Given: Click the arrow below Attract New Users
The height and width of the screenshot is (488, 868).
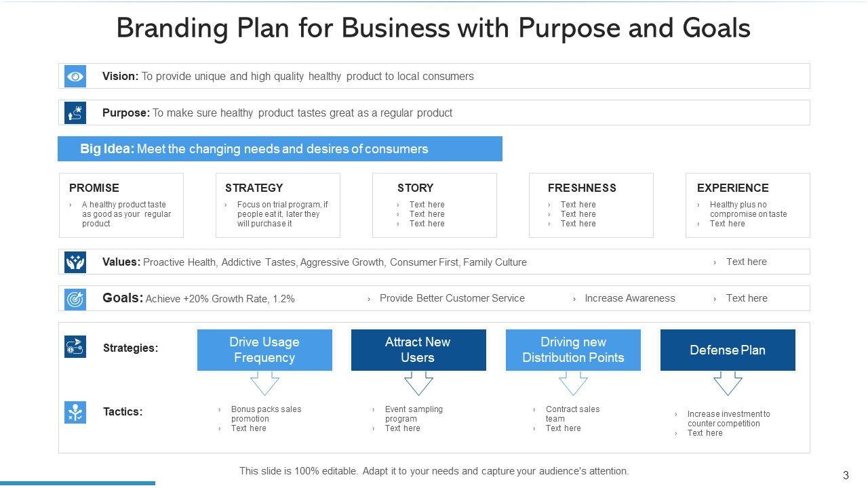Looking at the screenshot, I should pyautogui.click(x=418, y=383).
